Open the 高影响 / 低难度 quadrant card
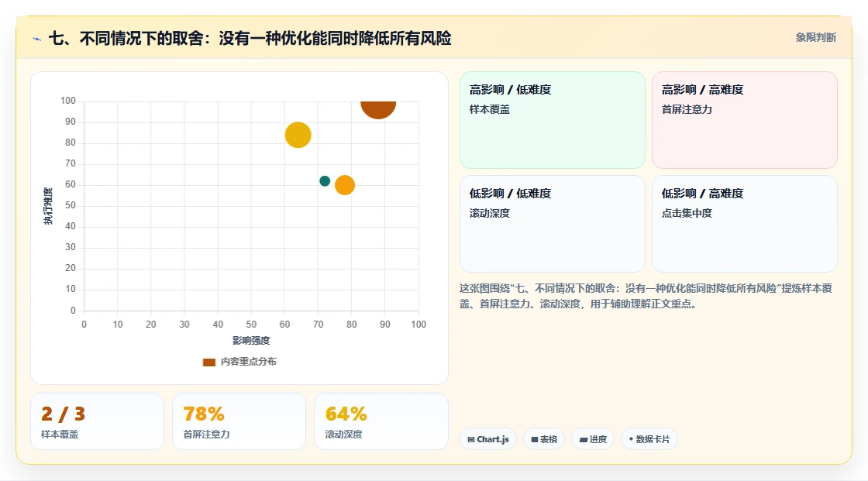Screen dimensions: 868x481 click(553, 120)
